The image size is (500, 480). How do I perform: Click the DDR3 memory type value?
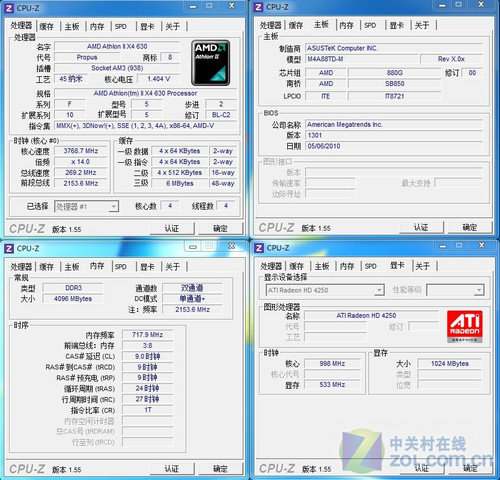(x=73, y=288)
